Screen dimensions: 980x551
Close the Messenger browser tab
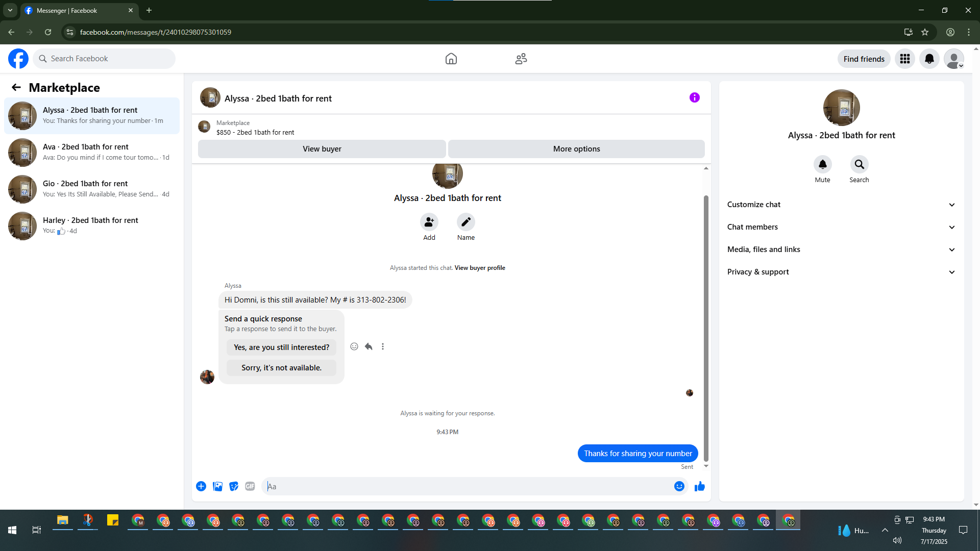point(131,10)
